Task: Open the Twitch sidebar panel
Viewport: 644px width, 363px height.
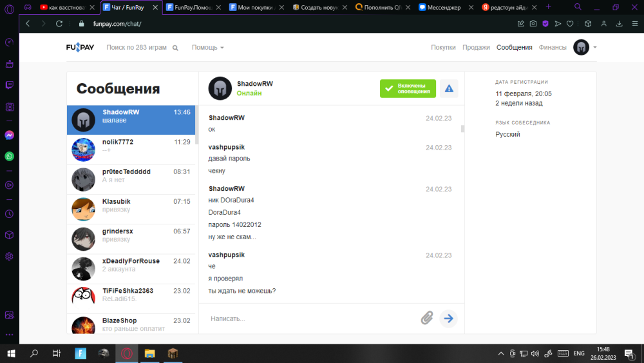Action: pos(9,85)
